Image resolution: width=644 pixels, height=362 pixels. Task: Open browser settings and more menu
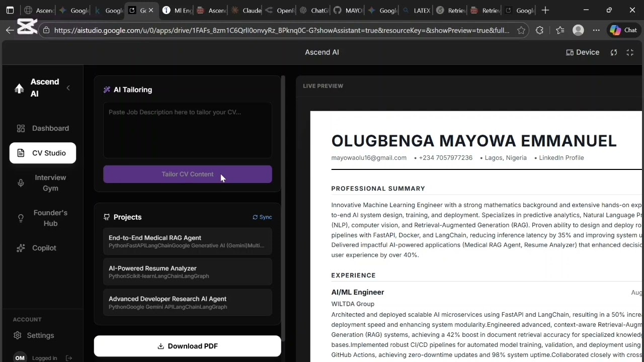click(x=596, y=30)
